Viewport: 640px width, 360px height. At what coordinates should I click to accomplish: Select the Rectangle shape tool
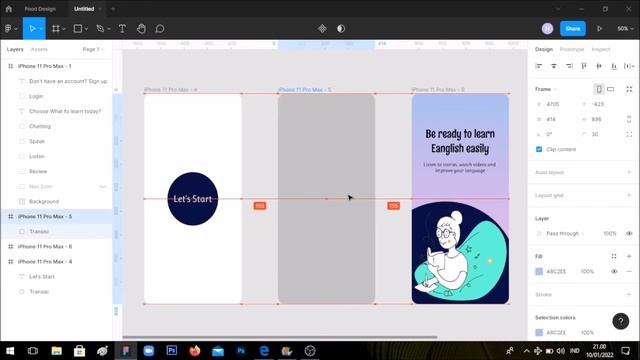78,29
